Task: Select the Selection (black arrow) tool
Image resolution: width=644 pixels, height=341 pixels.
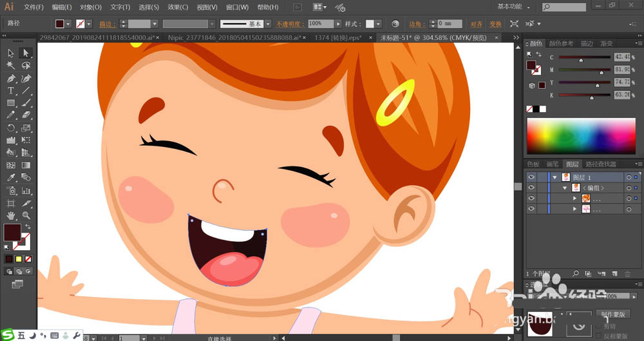Action: 11,53
